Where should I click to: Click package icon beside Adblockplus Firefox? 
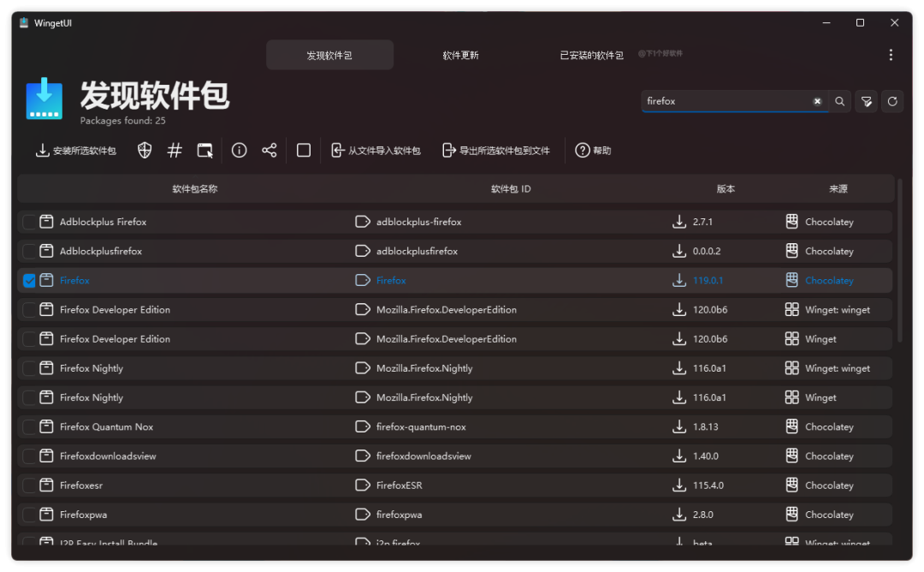pos(46,222)
